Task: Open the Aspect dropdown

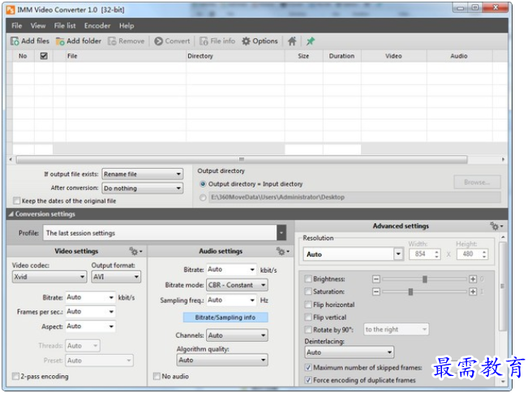Action: pyautogui.click(x=91, y=326)
